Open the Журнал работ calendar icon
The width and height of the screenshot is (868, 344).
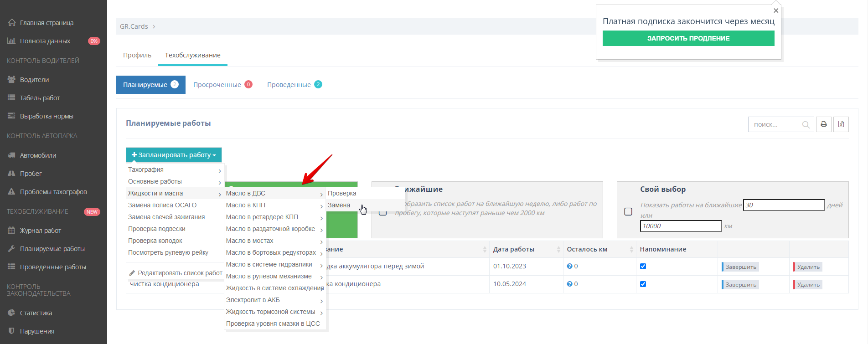(x=11, y=230)
